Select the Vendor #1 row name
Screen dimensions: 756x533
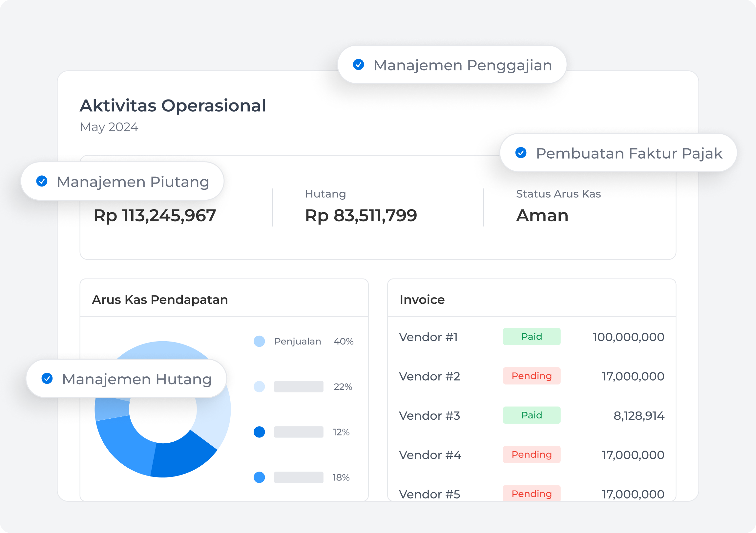[429, 337]
